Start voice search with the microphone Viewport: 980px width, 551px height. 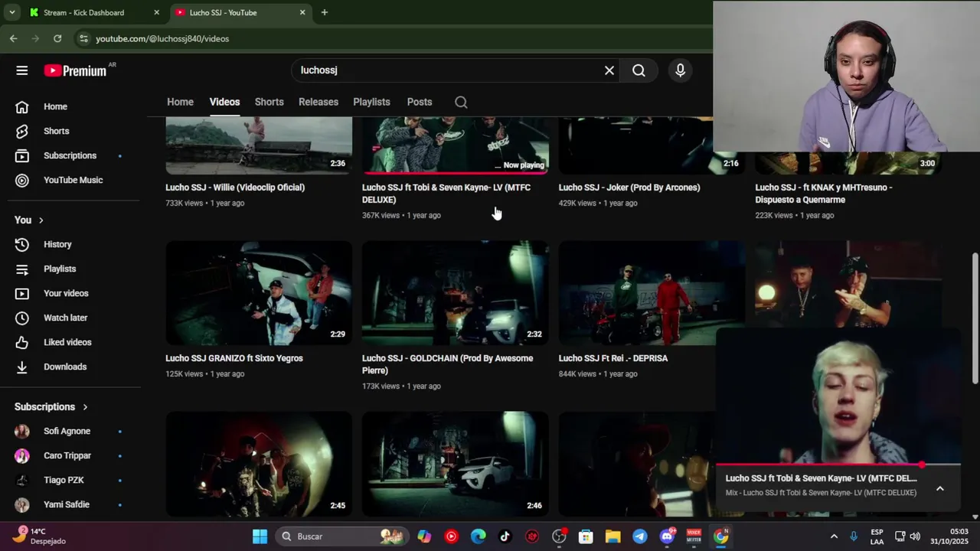click(x=680, y=70)
